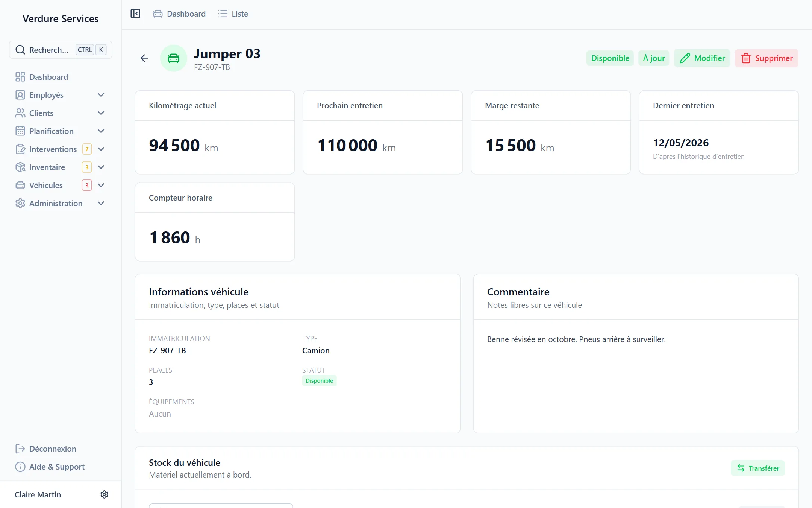Click the Aide & Support info icon
This screenshot has width=812, height=508.
click(20, 467)
